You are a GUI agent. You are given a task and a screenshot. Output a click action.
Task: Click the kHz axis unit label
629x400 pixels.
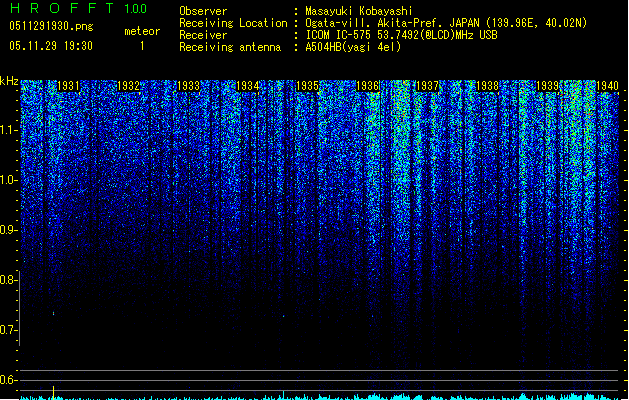tap(9, 81)
